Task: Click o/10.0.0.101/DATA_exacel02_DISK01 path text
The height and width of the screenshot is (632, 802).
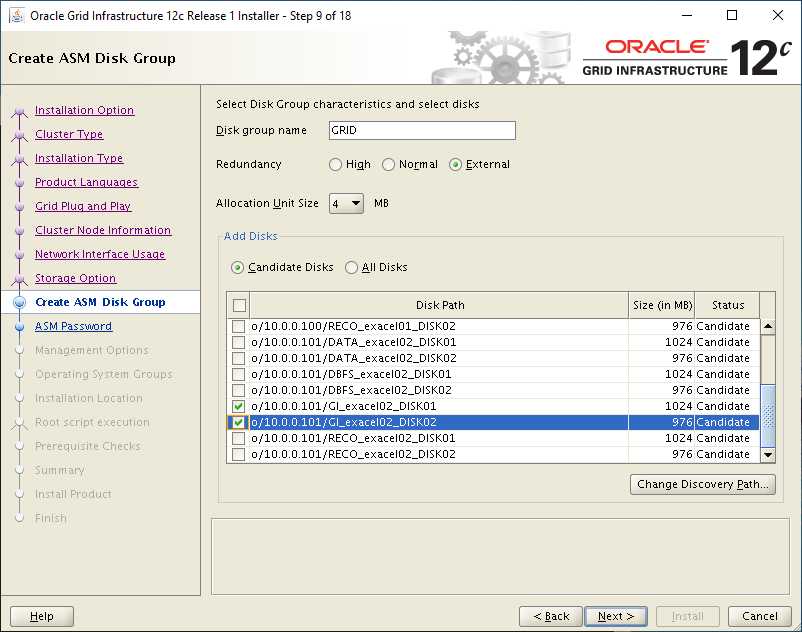Action: tap(353, 342)
